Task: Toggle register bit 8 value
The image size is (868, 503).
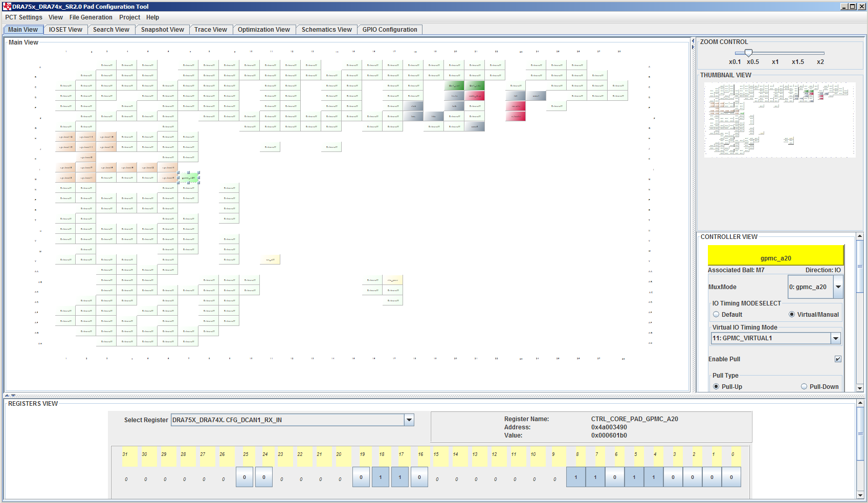Action: coord(576,477)
